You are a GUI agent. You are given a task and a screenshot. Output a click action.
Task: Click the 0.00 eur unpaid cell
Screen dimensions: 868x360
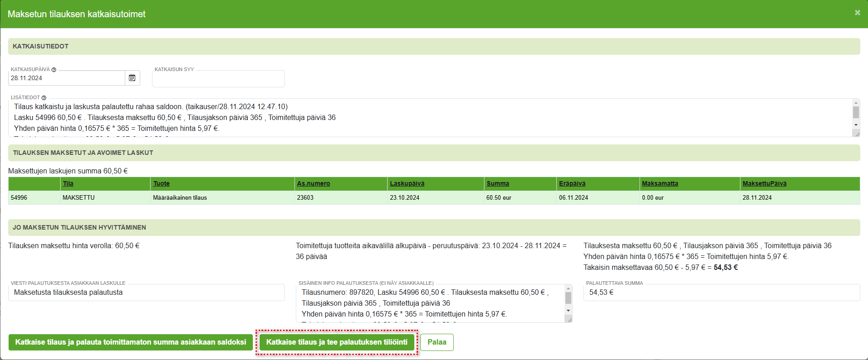(690, 197)
